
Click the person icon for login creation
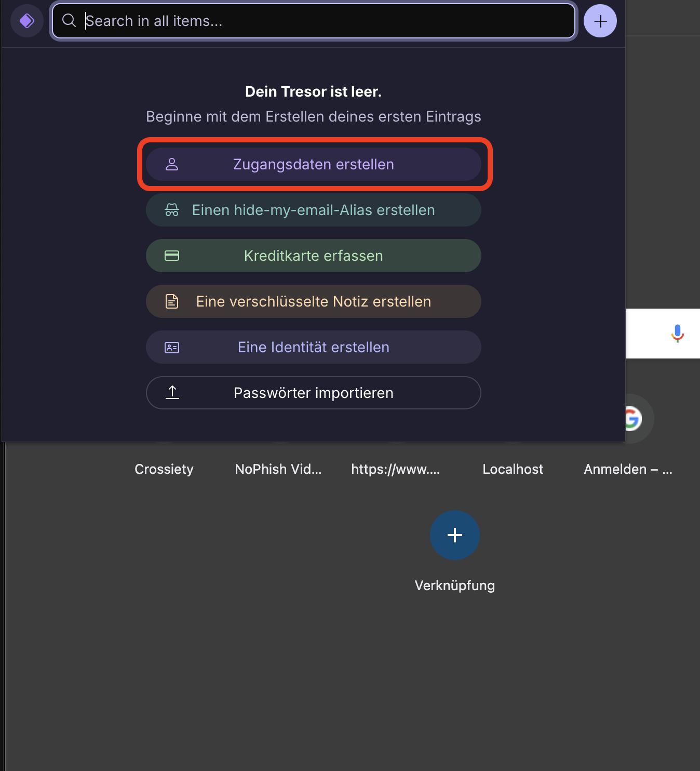coord(172,164)
